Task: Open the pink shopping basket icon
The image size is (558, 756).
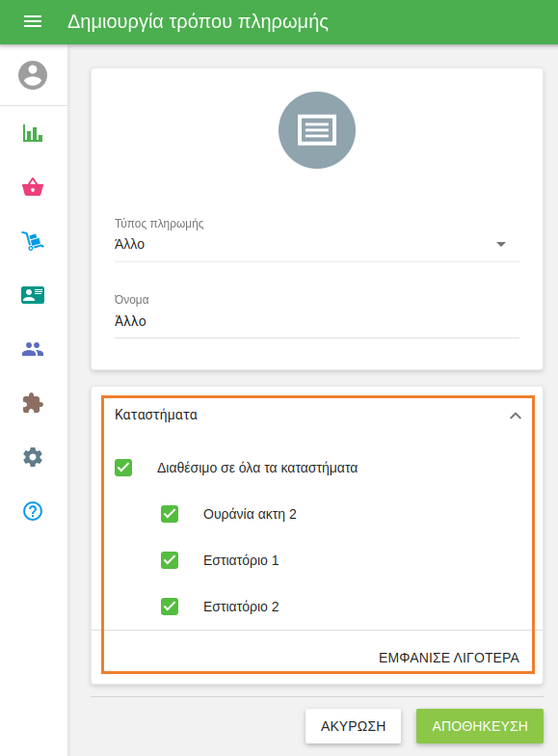Action: pyautogui.click(x=33, y=187)
